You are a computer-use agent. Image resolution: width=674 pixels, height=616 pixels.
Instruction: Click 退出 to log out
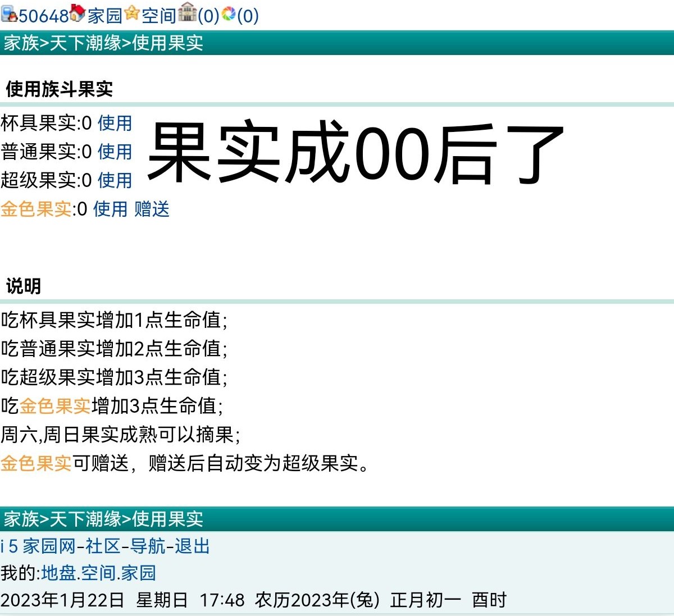(x=192, y=546)
